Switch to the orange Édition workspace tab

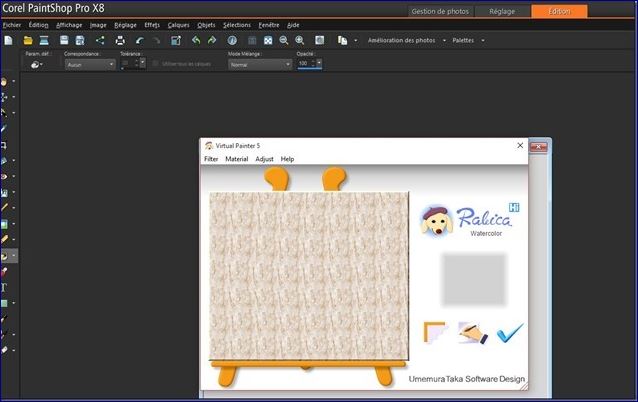(x=559, y=11)
